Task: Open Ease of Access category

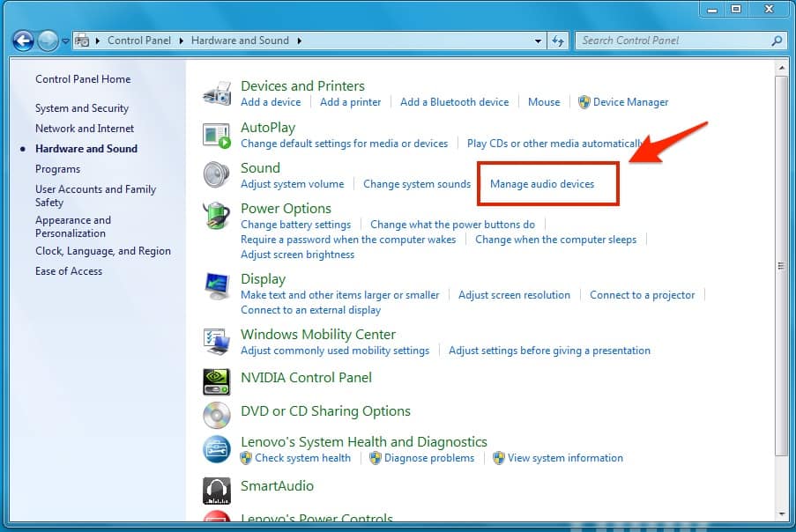Action: point(69,271)
